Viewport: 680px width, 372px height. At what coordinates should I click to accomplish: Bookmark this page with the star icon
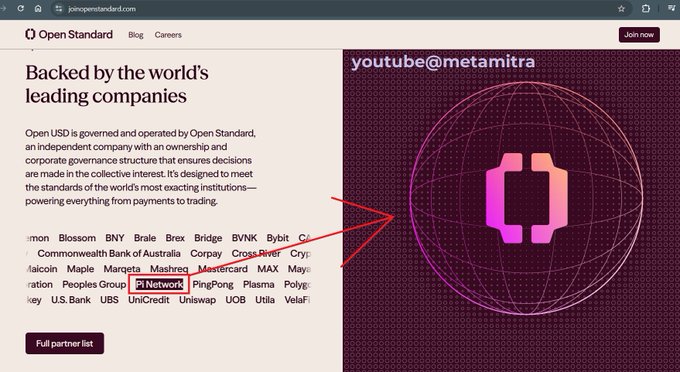pyautogui.click(x=621, y=9)
